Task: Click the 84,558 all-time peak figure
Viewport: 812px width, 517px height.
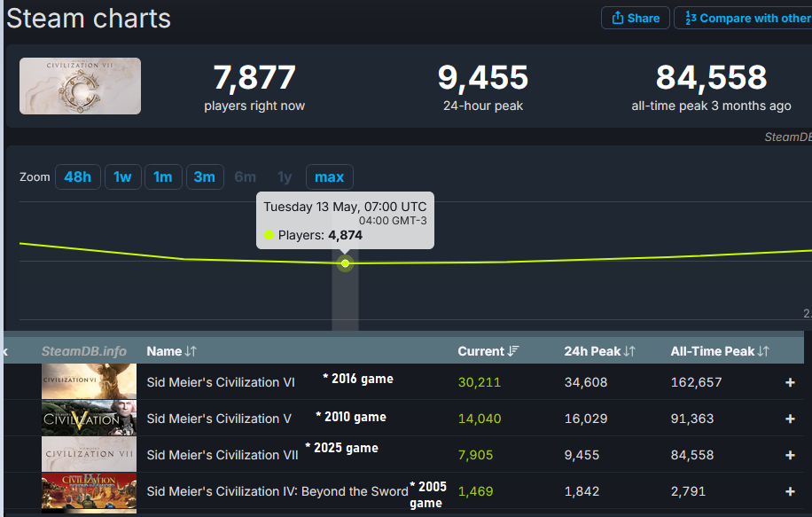Action: click(711, 78)
